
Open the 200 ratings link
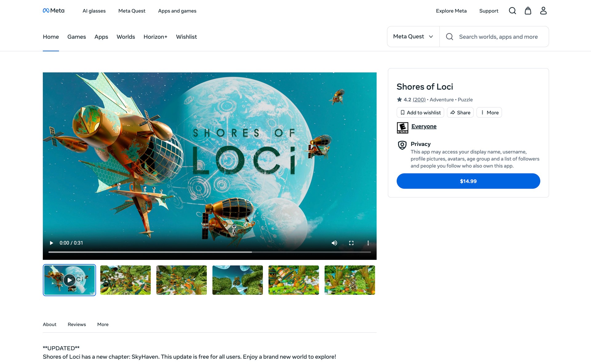(419, 100)
